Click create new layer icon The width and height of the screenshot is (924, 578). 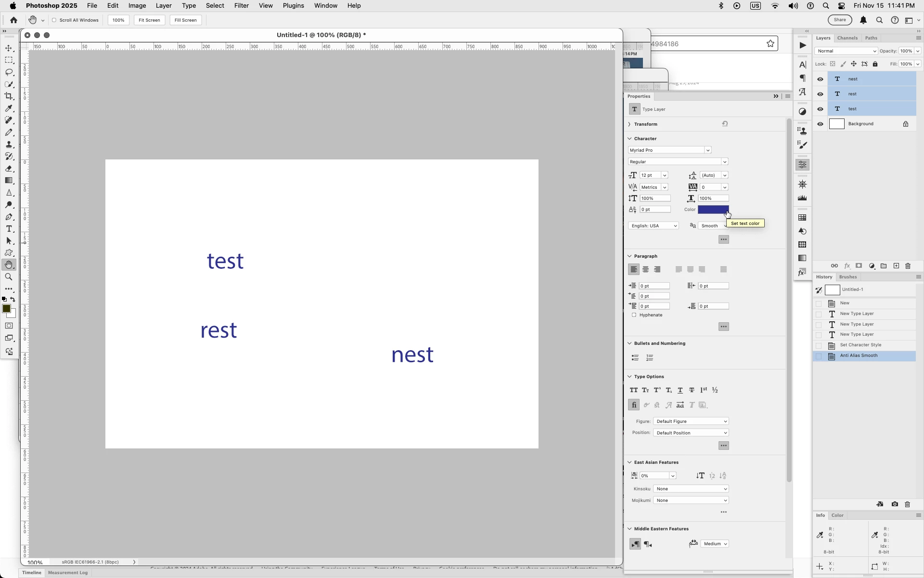[x=896, y=266]
